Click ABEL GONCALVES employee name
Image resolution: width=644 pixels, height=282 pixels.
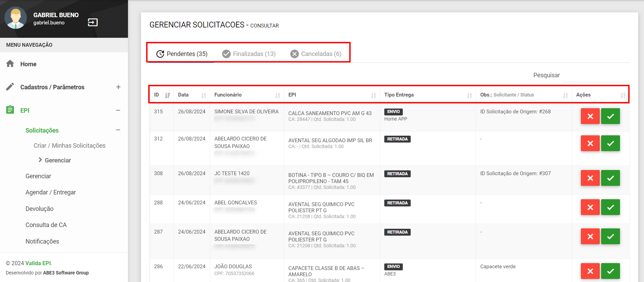[x=236, y=203]
